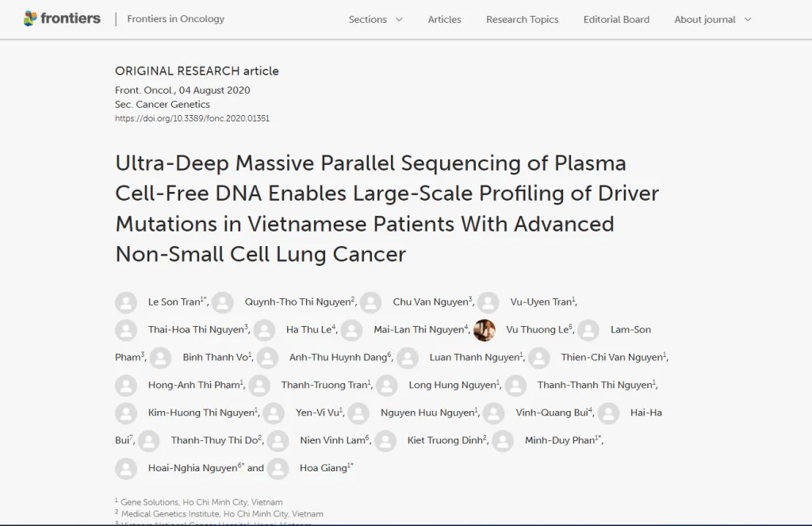812x526 pixels.
Task: Open author profile Thanh-Truong Tran
Action: tap(324, 386)
